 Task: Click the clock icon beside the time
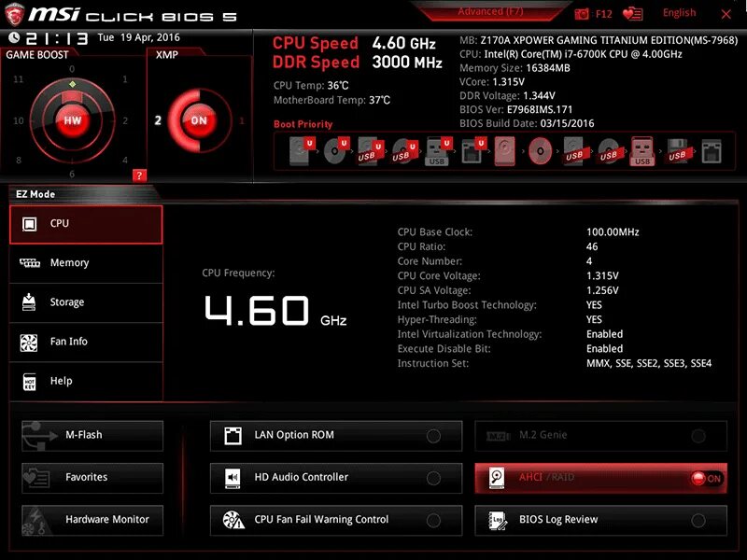[14, 37]
